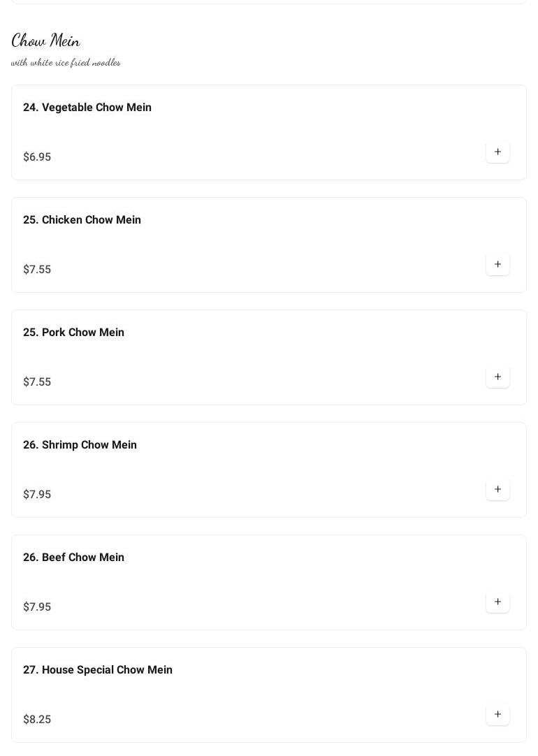Add Vegetable Chow Mein with plus icon

[x=497, y=152]
